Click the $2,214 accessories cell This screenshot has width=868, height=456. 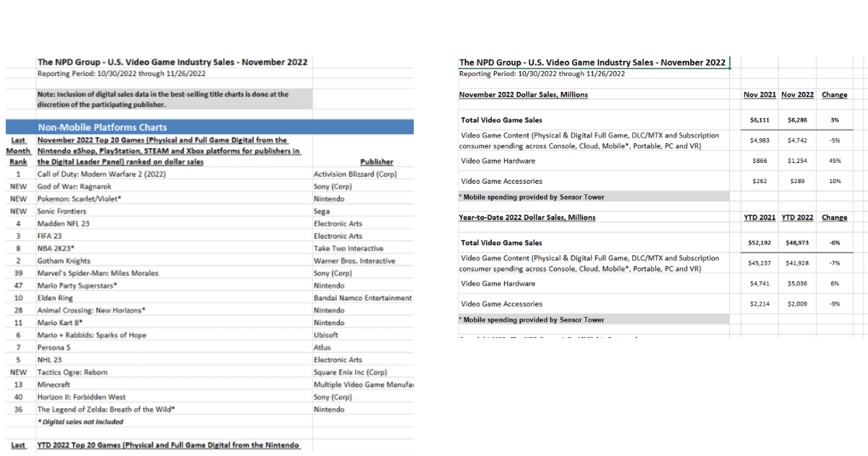(x=759, y=304)
